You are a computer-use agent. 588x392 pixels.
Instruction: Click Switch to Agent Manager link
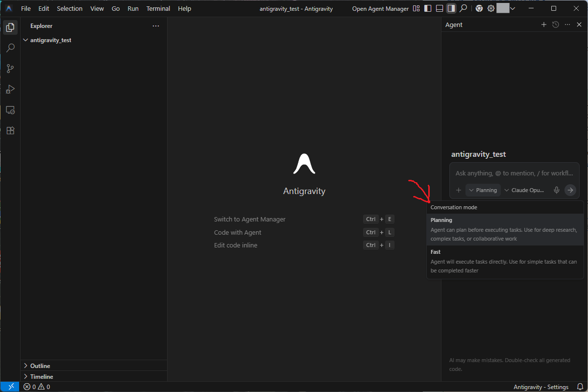[250, 220]
